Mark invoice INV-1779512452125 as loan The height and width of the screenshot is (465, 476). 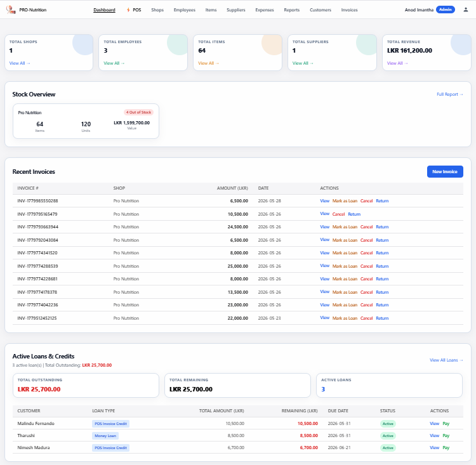(x=345, y=318)
